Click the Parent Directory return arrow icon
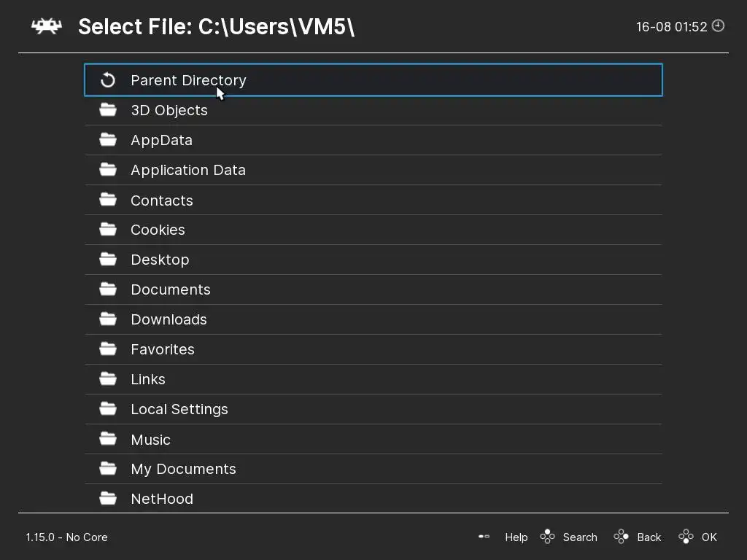 (108, 80)
